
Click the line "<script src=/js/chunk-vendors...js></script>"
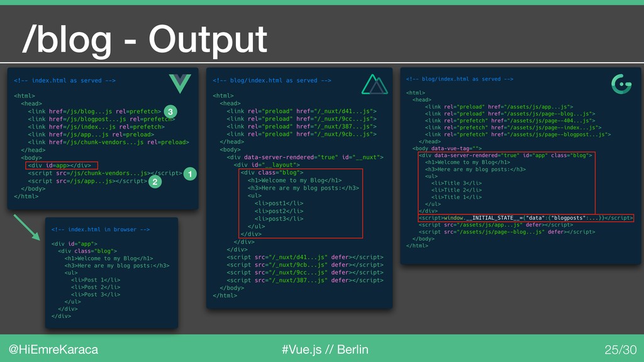pos(105,173)
